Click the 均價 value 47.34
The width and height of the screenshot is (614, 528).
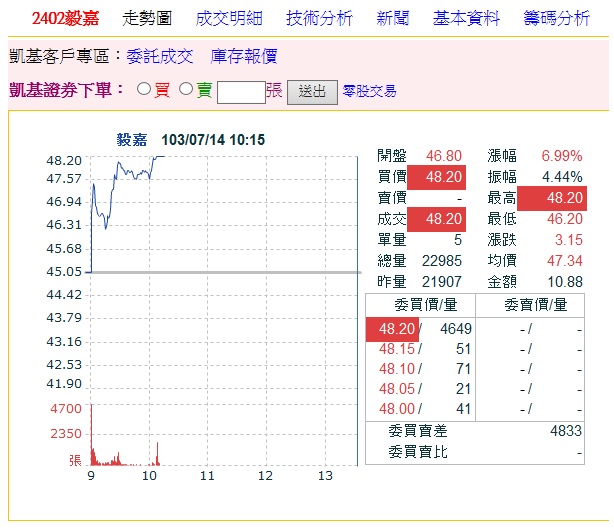click(x=565, y=261)
